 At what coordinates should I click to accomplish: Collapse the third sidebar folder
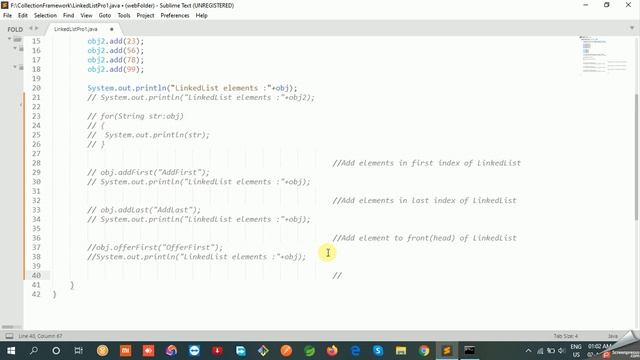(15, 67)
